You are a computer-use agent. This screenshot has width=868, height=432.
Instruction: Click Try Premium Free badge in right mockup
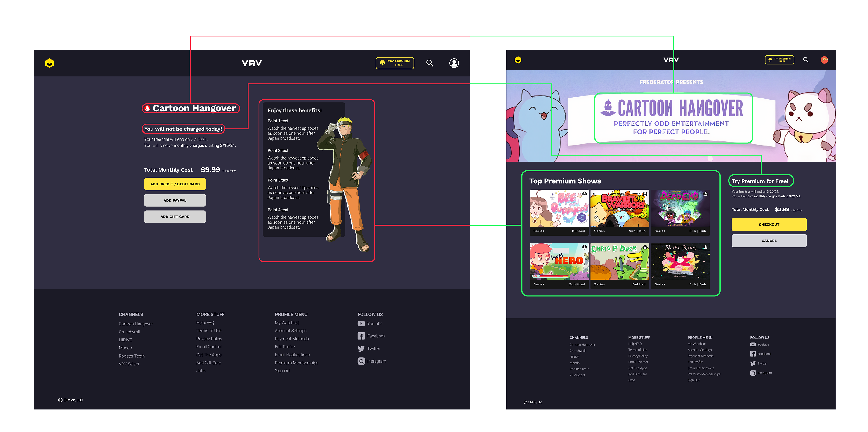click(779, 60)
